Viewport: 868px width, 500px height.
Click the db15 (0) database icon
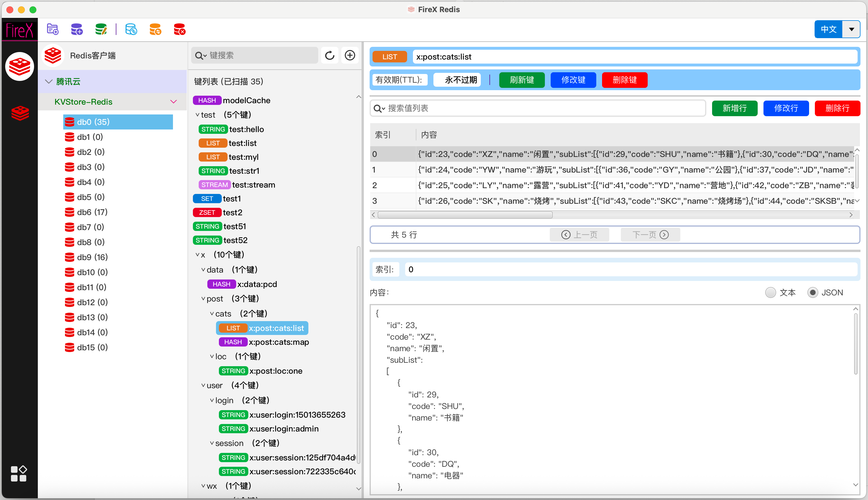(x=69, y=347)
